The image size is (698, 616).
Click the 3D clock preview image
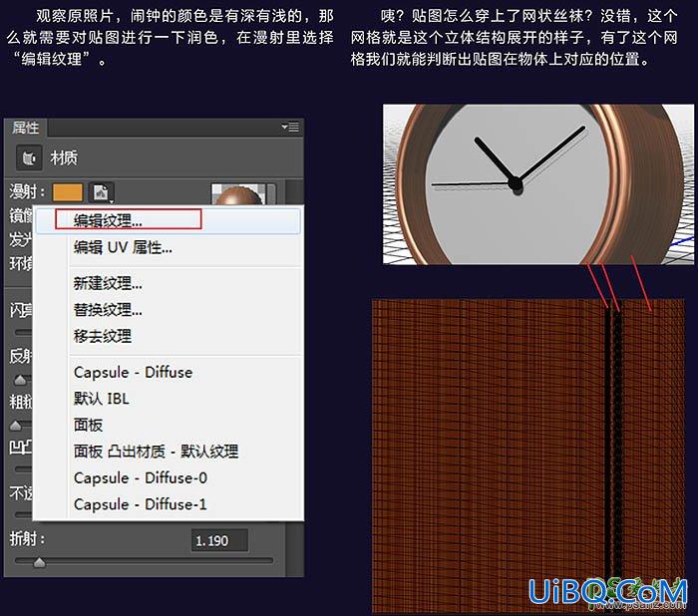tap(538, 184)
